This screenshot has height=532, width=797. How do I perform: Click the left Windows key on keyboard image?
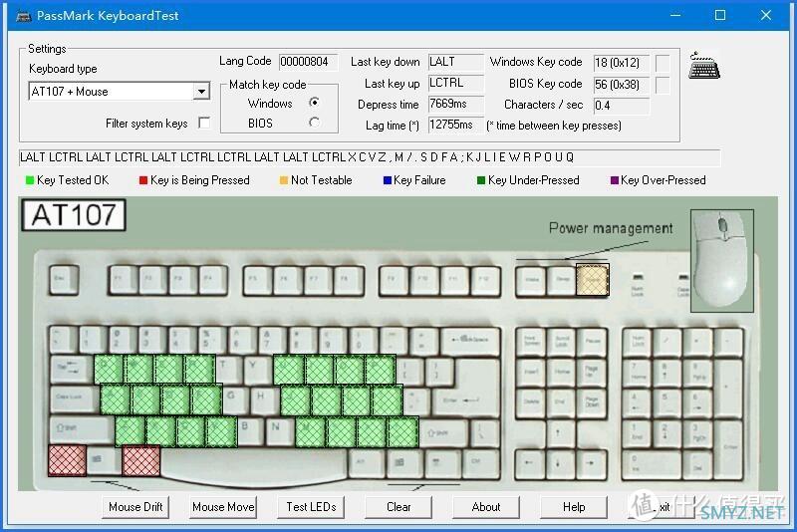pos(105,460)
